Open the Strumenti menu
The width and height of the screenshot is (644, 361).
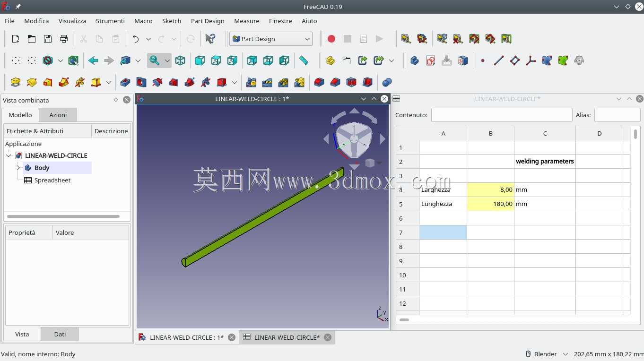pyautogui.click(x=110, y=21)
